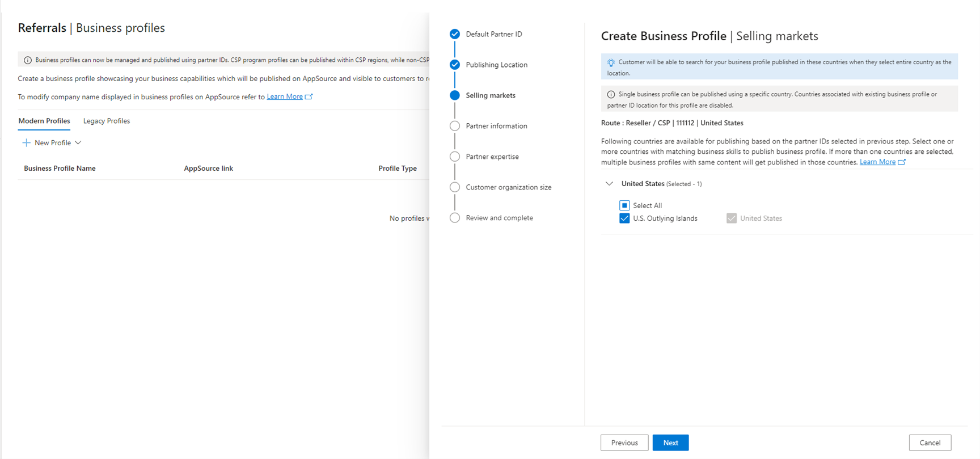Click the external link icon after AppSource Learn More
Screen dimensions: 980x459
click(309, 97)
